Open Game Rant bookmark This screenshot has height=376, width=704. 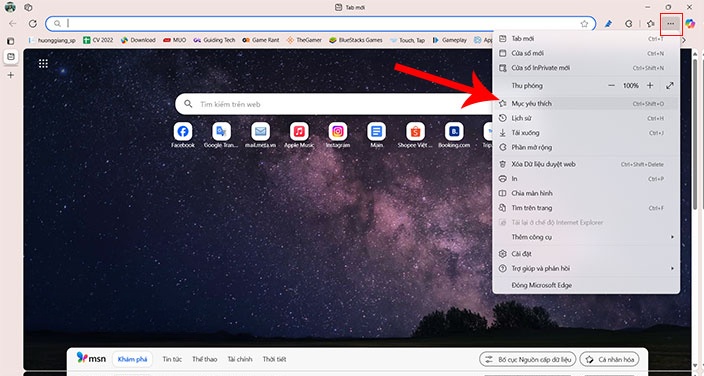(261, 40)
